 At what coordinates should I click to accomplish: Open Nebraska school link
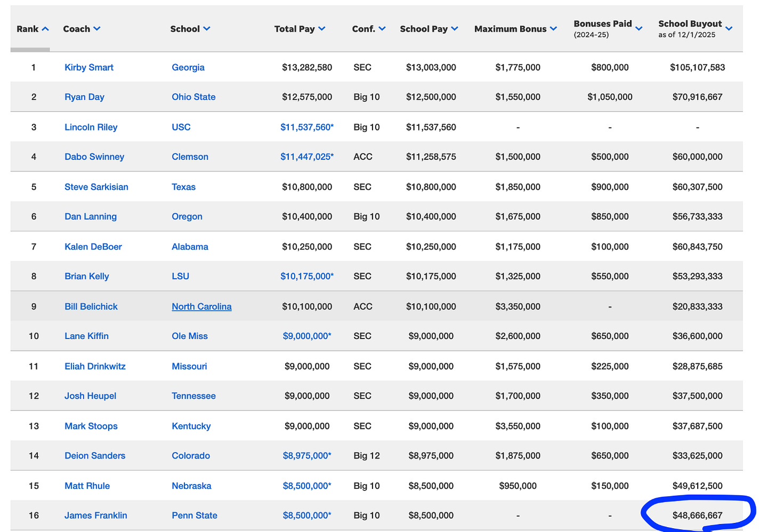191,486
